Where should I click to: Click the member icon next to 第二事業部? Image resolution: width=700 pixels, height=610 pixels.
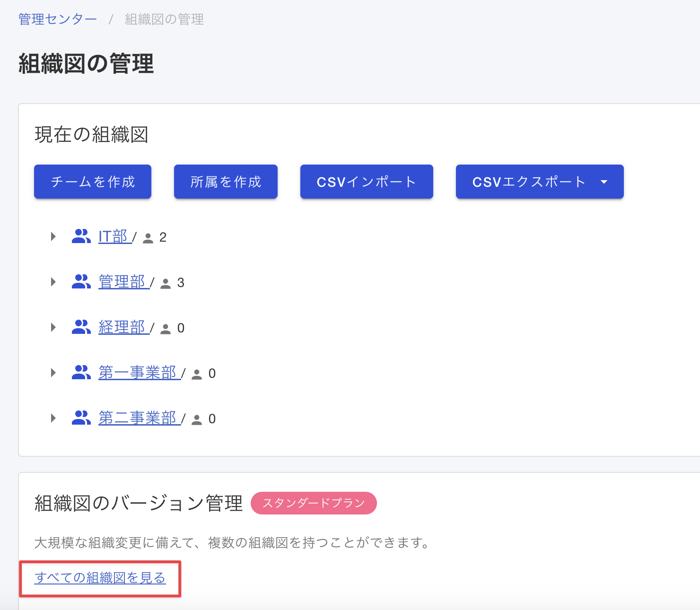click(x=197, y=420)
